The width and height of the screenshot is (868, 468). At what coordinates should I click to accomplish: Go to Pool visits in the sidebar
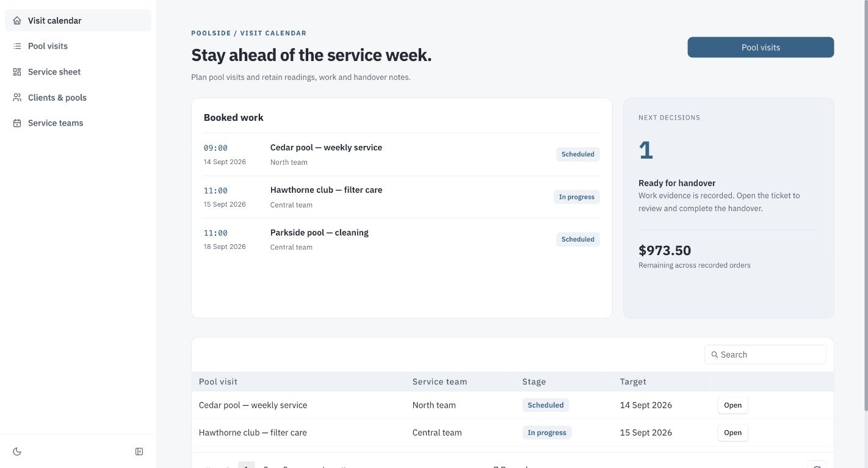point(78,46)
